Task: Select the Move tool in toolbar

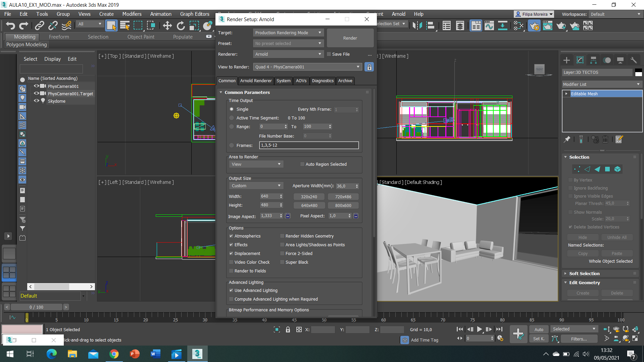Action: tap(167, 25)
